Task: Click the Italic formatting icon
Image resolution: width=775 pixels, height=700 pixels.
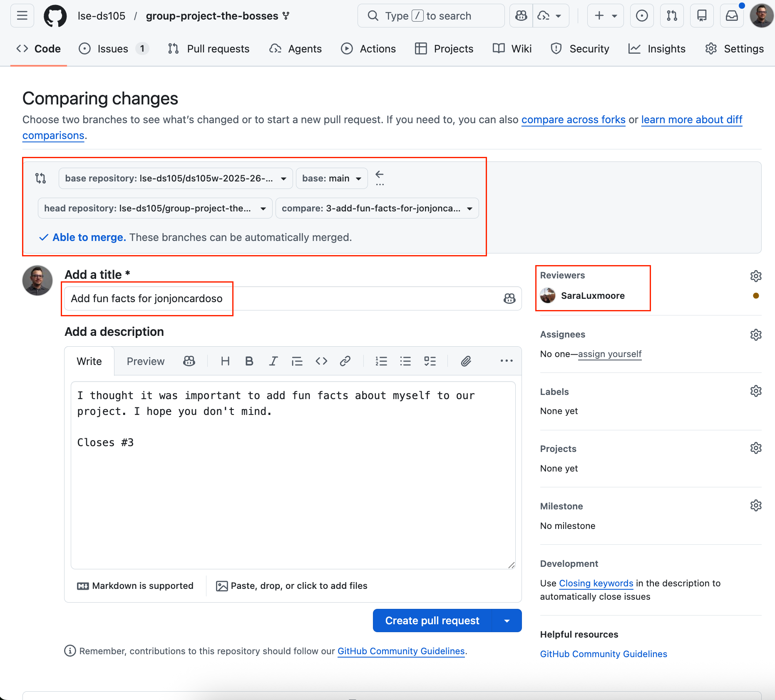Action: pos(273,361)
